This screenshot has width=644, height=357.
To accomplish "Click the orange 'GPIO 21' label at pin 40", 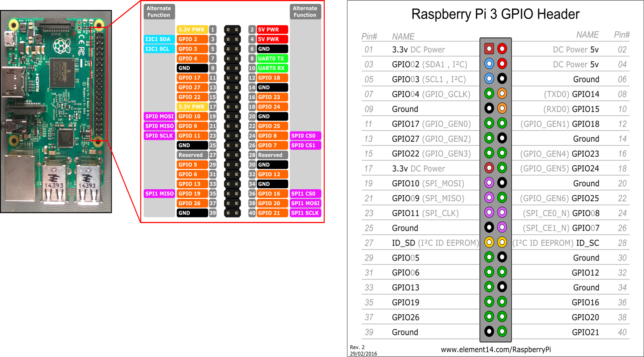I will tap(272, 213).
